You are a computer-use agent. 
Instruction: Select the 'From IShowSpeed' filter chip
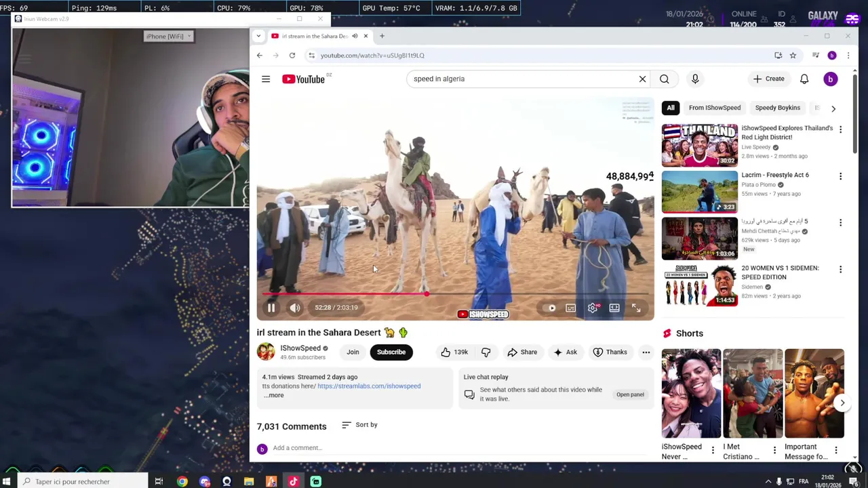715,108
